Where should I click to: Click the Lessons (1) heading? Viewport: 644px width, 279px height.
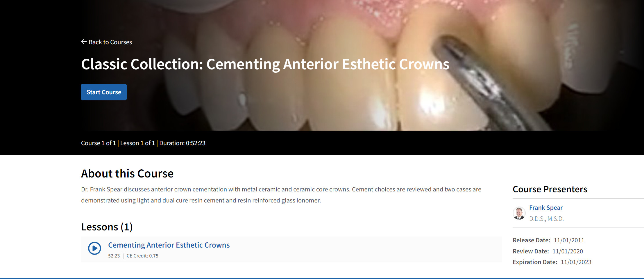107,227
